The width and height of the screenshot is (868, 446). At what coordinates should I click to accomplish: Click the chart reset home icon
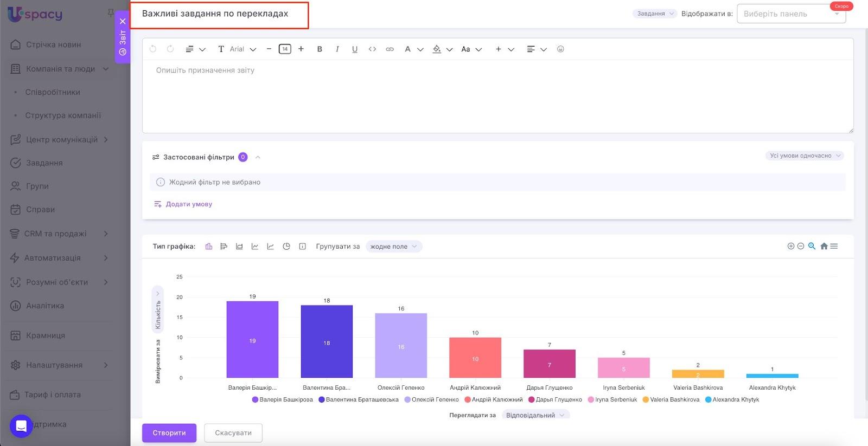pyautogui.click(x=824, y=246)
